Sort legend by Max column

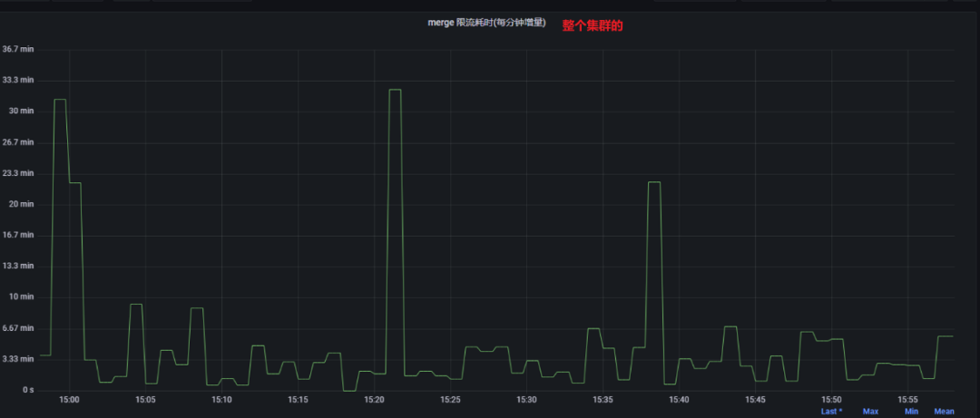coord(870,411)
